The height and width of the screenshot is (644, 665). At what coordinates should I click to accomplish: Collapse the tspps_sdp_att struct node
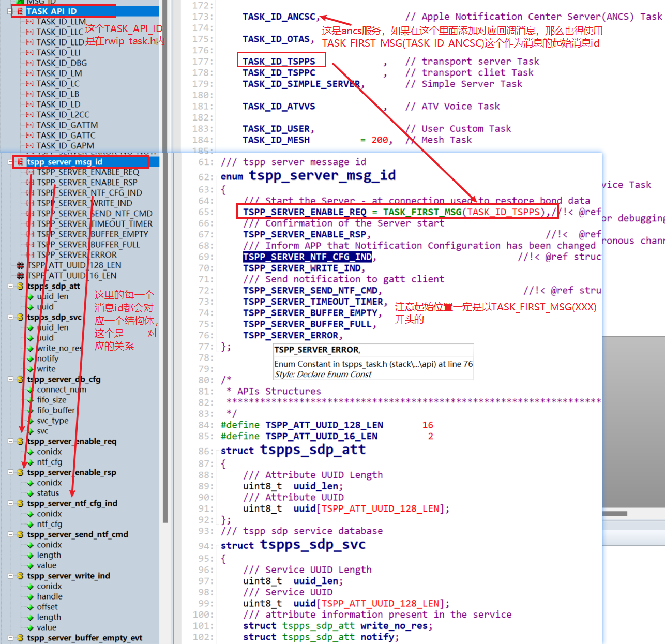pos(11,286)
